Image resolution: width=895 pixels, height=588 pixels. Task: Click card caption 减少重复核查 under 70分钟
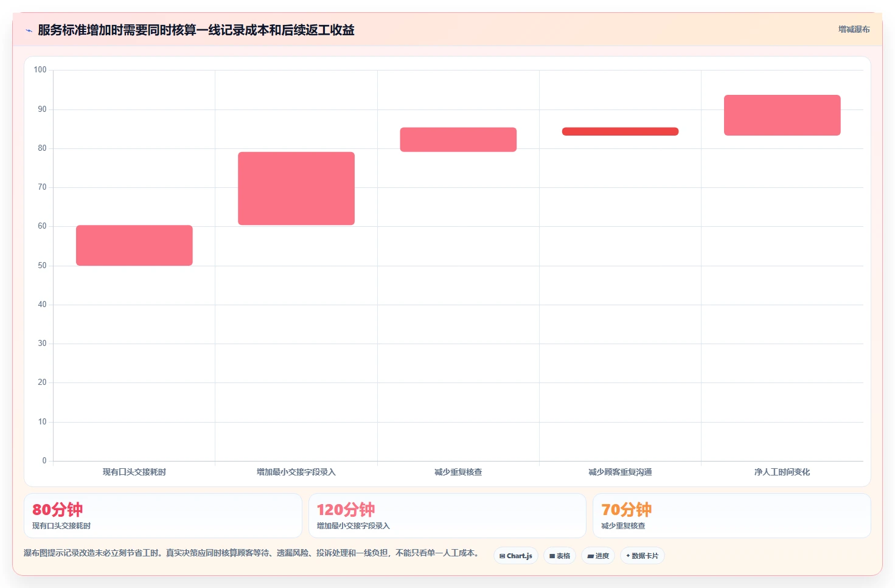click(x=624, y=526)
